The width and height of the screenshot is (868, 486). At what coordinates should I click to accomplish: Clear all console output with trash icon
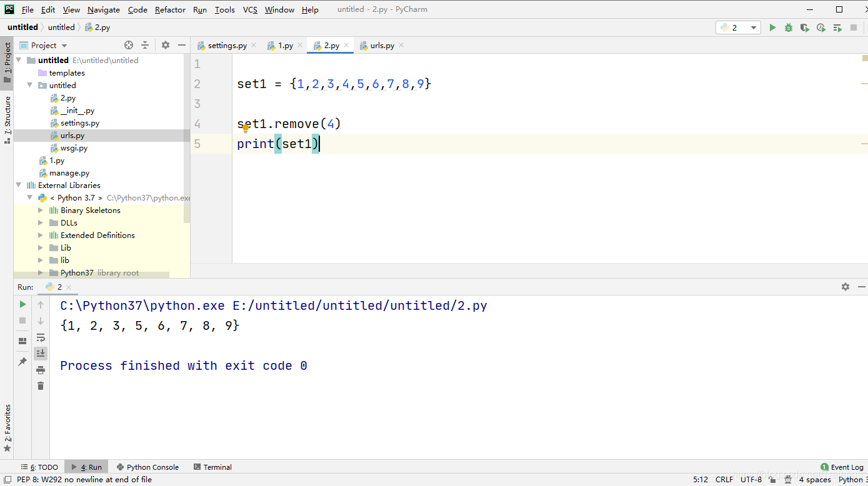[41, 386]
